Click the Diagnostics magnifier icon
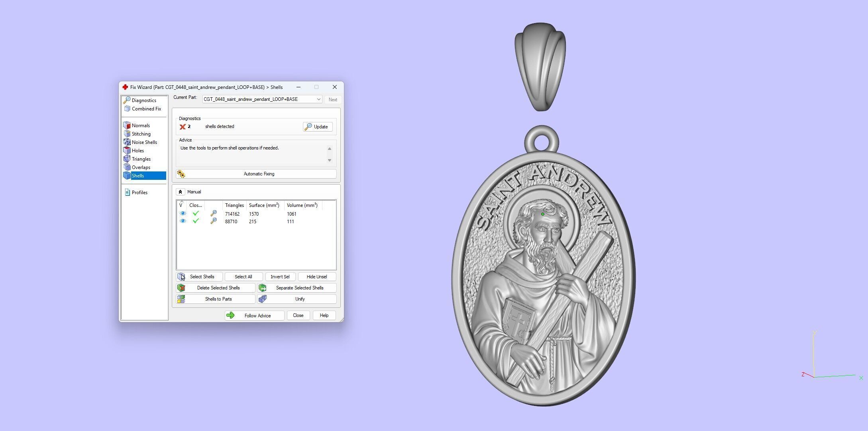Screen dimensions: 868x431 (x=127, y=100)
